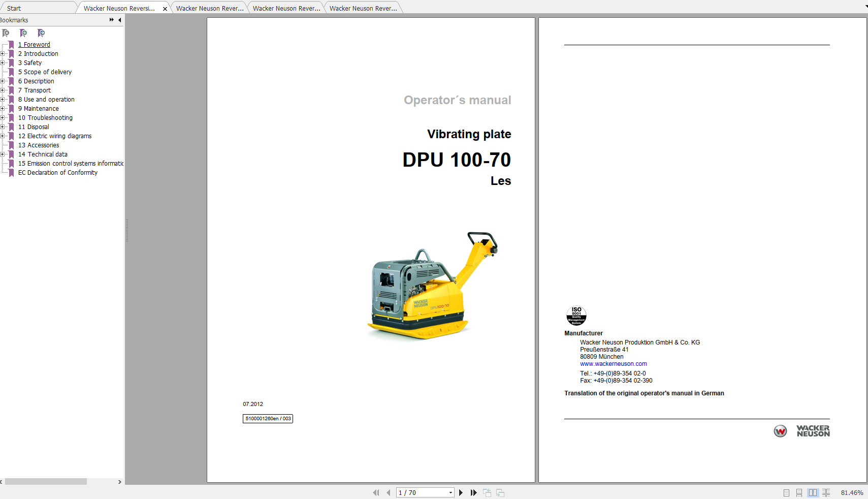868x499 pixels.
Task: Jump to the last page
Action: point(473,492)
